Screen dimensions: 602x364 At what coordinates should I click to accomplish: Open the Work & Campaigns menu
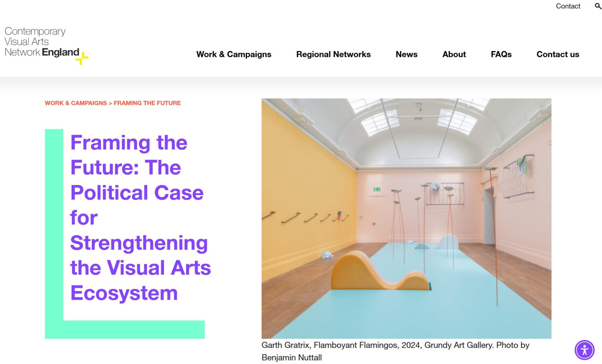234,54
